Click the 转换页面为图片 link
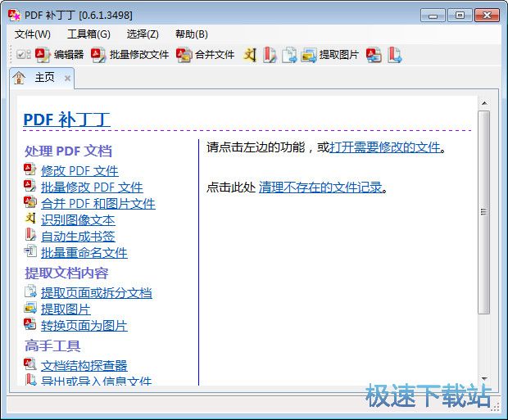 point(84,326)
